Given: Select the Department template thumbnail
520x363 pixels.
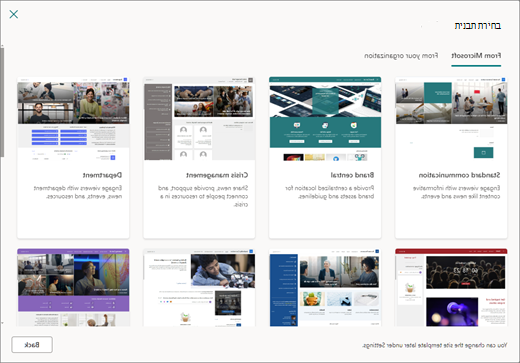Looking at the screenshot, I should (x=73, y=119).
